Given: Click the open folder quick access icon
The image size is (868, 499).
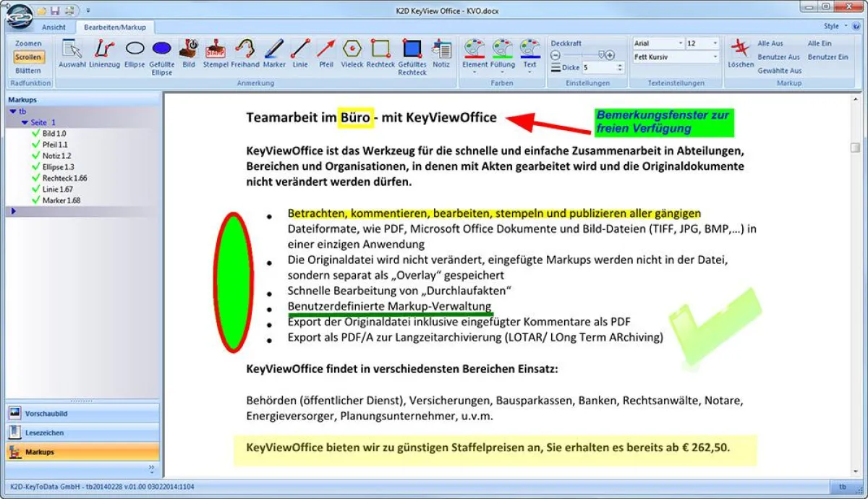Looking at the screenshot, I should coord(41,11).
